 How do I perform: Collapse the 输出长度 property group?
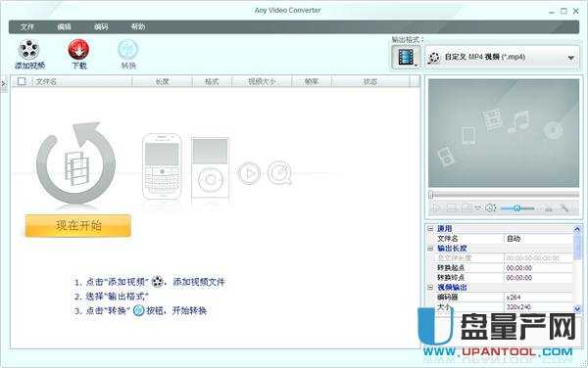point(430,249)
